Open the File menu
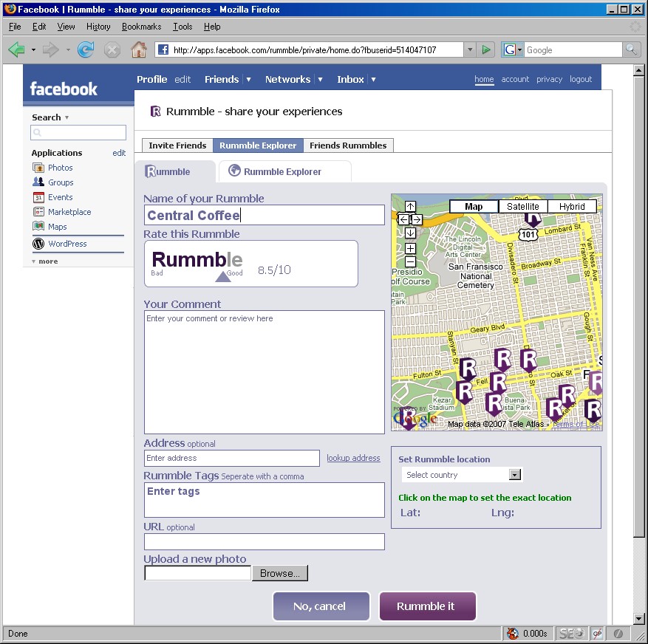This screenshot has height=644, width=648. tap(15, 27)
